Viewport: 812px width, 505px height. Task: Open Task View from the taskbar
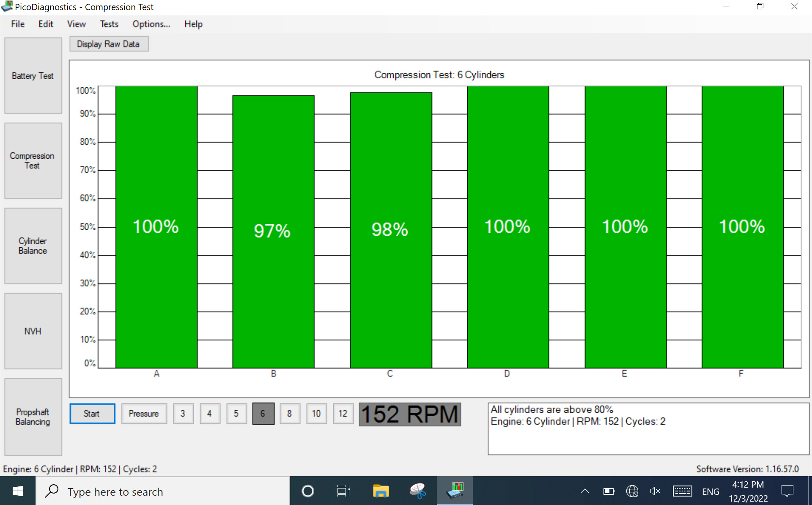coord(343,491)
